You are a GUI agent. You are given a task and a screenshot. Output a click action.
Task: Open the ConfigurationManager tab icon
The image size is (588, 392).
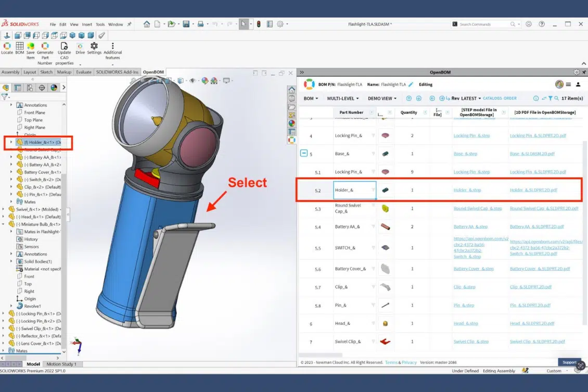(30, 87)
